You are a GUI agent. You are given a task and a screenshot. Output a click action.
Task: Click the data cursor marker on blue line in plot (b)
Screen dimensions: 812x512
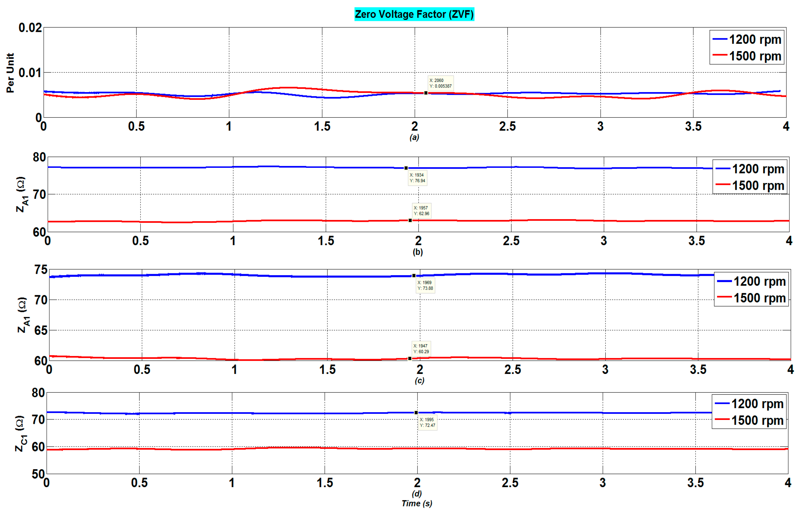click(x=406, y=168)
